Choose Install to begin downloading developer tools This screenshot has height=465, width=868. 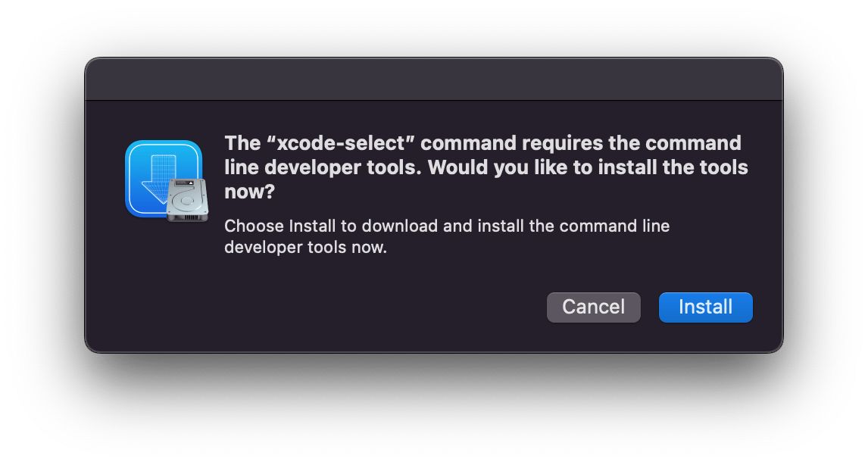click(705, 307)
